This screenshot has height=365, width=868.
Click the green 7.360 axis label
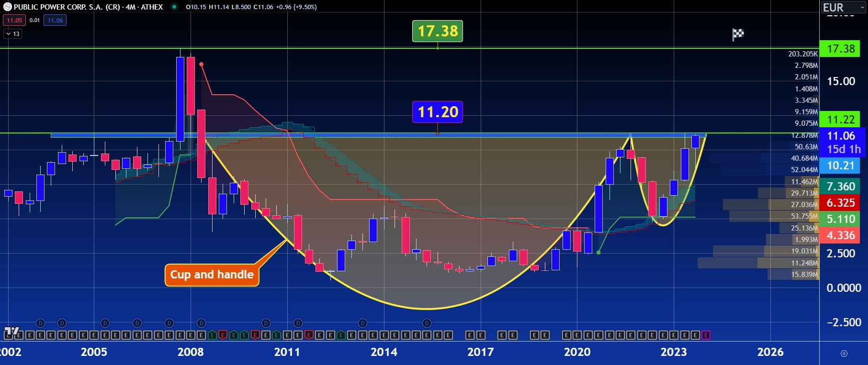841,187
